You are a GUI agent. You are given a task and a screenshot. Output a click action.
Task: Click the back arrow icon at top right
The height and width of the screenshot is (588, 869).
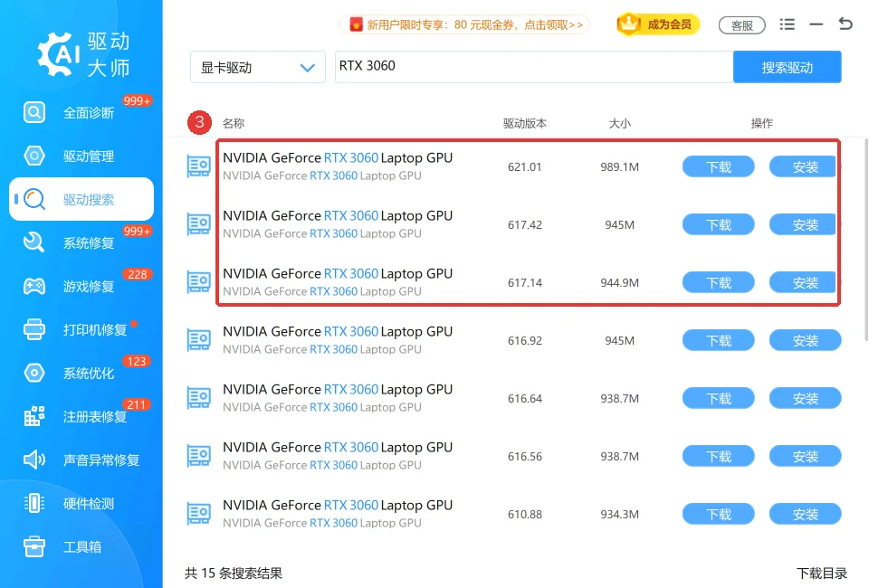click(x=845, y=24)
